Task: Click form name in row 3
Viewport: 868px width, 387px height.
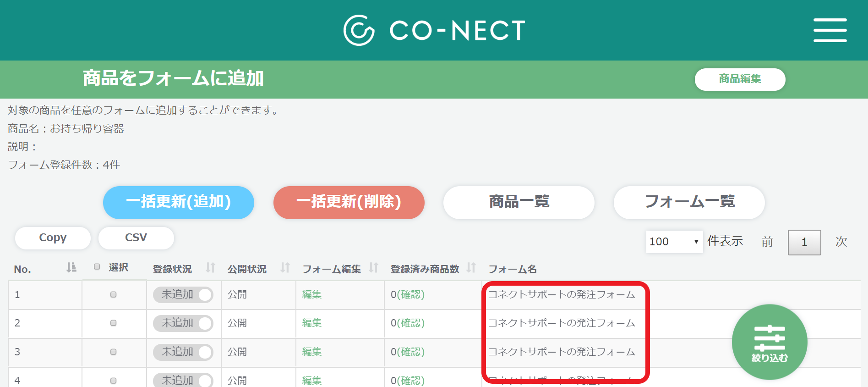Action: tap(562, 352)
